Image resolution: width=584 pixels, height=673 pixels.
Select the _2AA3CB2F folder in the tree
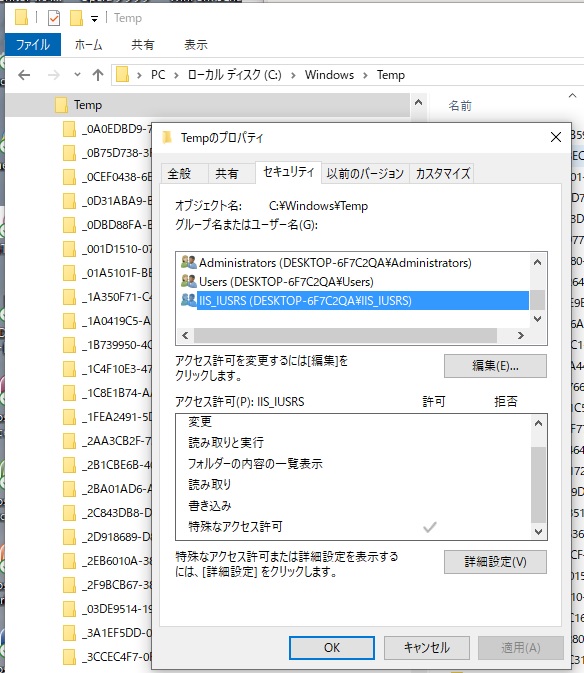click(107, 441)
